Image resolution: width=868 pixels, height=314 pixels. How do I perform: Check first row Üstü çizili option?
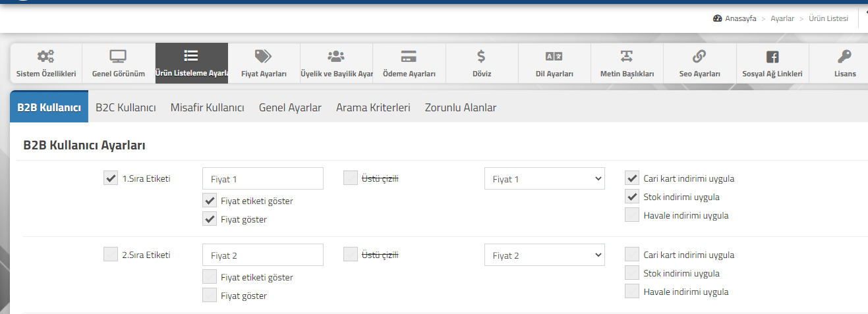click(351, 178)
